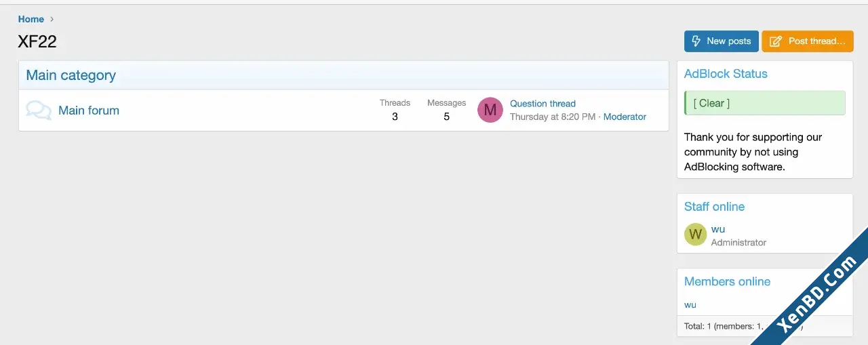
Task: Open the Main category heading
Action: (71, 75)
